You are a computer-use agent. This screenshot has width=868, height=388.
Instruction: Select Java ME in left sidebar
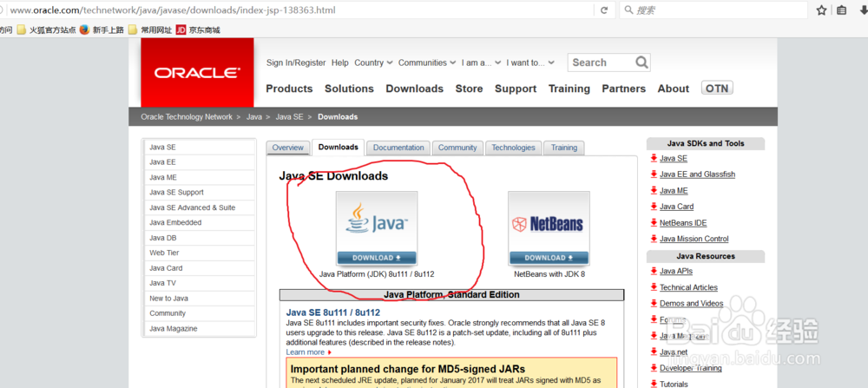pyautogui.click(x=201, y=178)
